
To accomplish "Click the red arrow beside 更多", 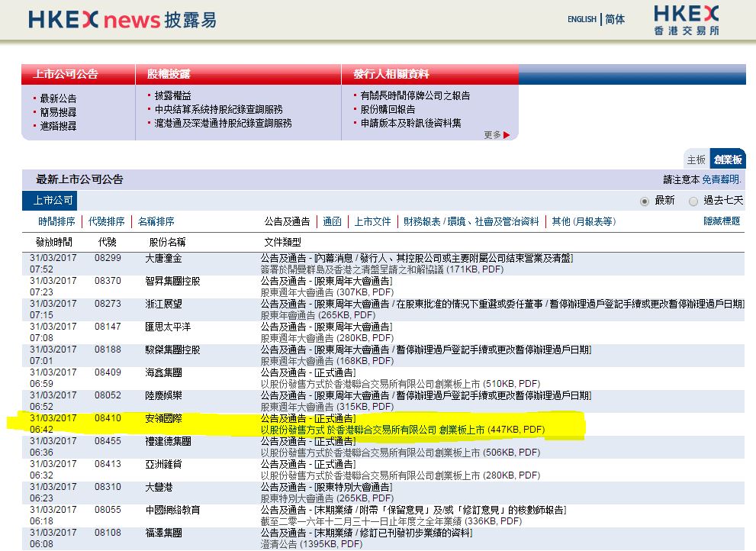I will click(507, 135).
